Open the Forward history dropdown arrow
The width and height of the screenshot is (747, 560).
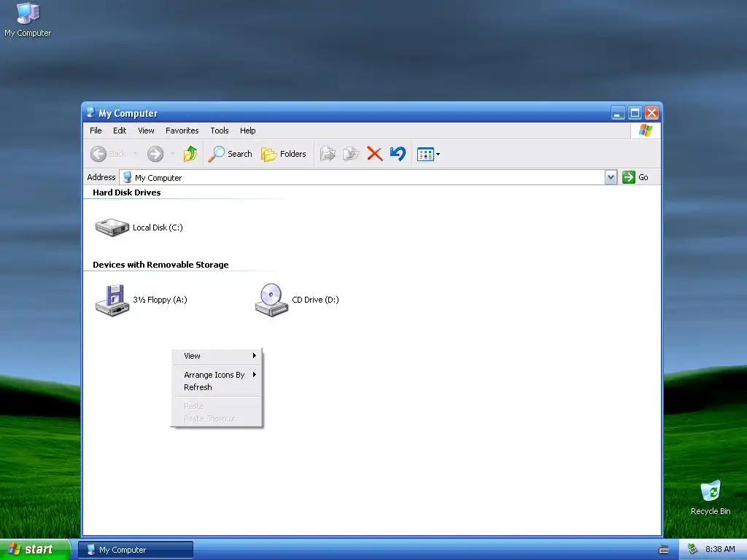click(x=172, y=154)
